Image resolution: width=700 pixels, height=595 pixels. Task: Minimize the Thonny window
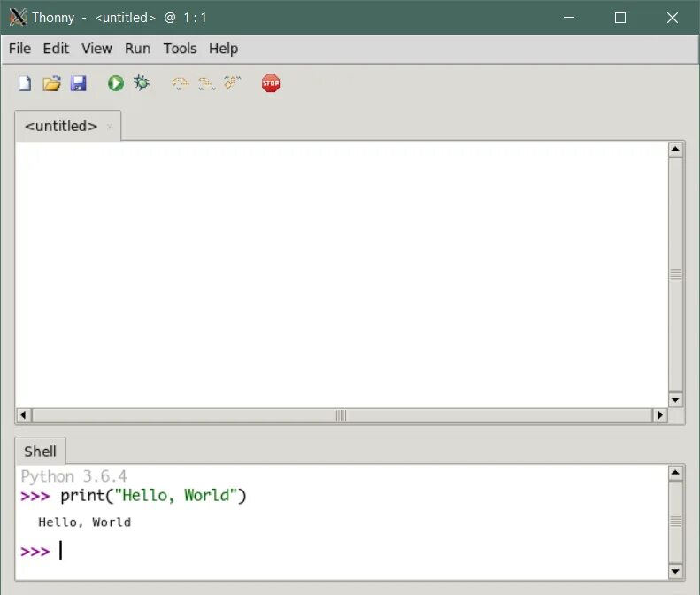click(x=569, y=18)
